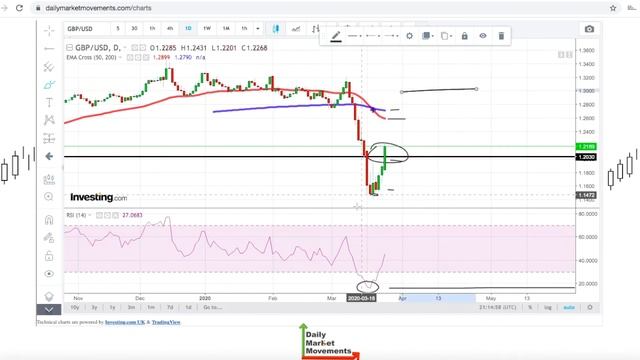Click the candlestick chart style button
This screenshot has width=640, height=360.
click(x=276, y=29)
